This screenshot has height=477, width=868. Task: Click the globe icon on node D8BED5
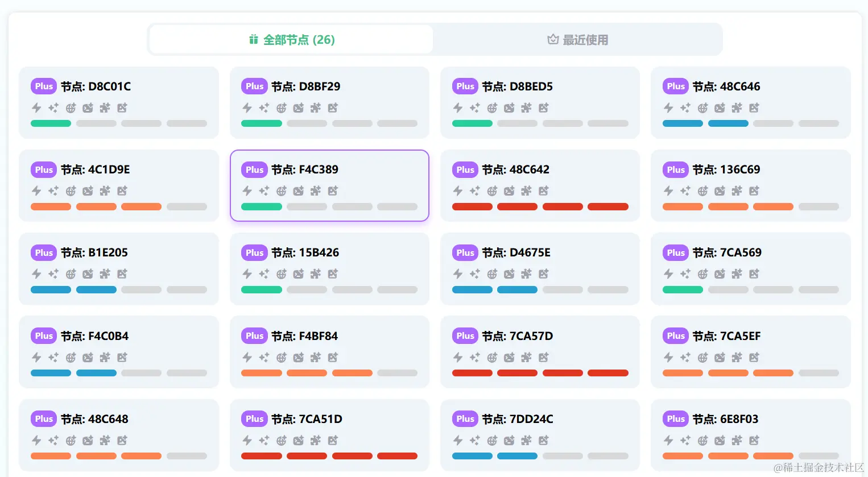tap(492, 107)
